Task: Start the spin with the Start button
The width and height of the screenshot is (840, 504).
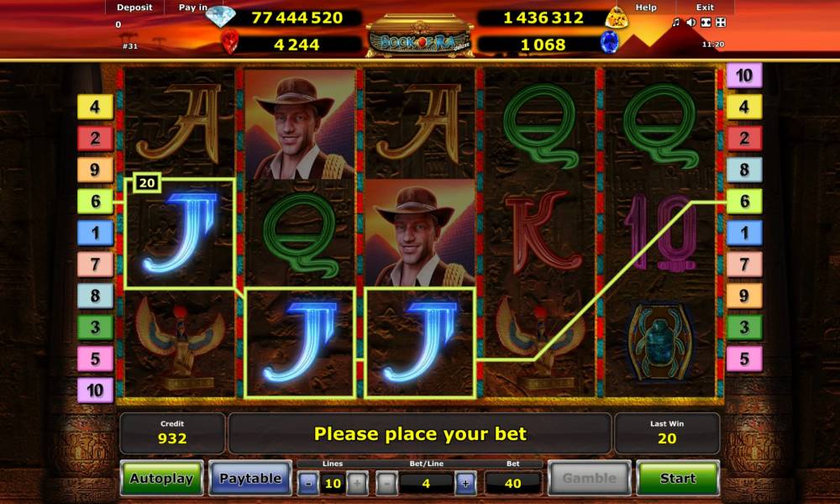Action: point(678,478)
